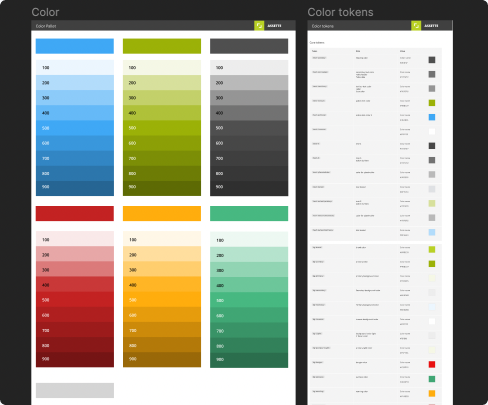This screenshot has height=405, width=488.
Task: Click the gray 400 swatch
Action: tap(249, 113)
